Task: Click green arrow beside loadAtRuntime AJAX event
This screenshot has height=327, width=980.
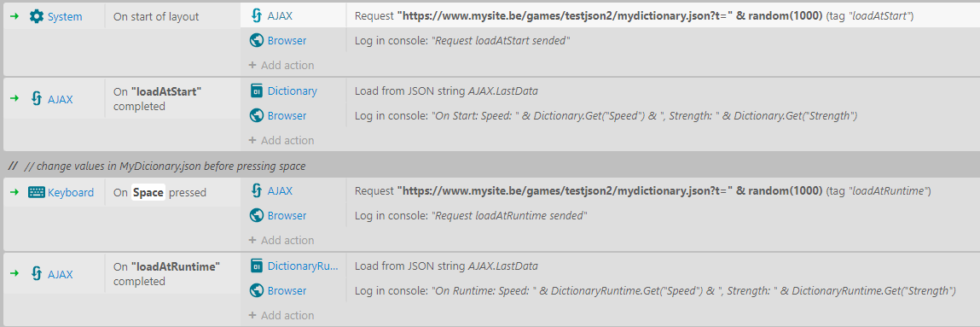Action: pyautogui.click(x=14, y=274)
